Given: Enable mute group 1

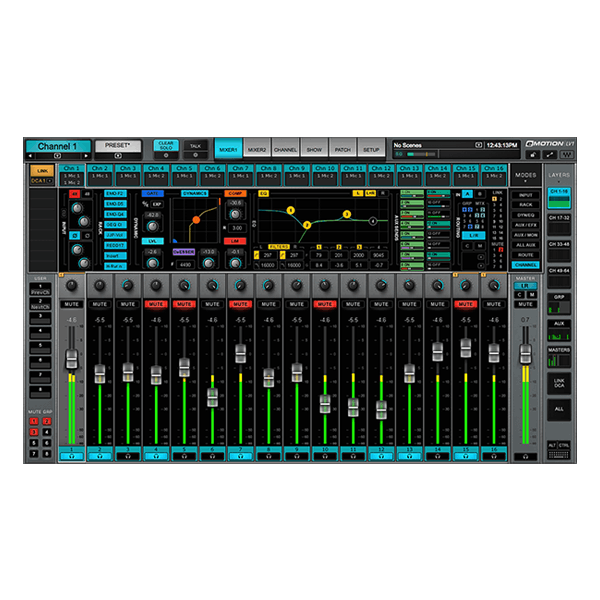Looking at the screenshot, I should click(x=32, y=421).
